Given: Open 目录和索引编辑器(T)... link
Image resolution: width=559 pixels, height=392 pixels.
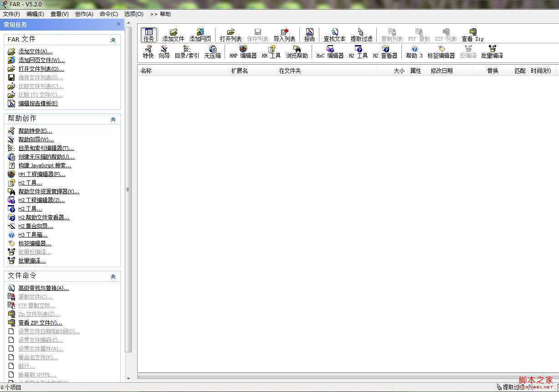Looking at the screenshot, I should (46, 148).
